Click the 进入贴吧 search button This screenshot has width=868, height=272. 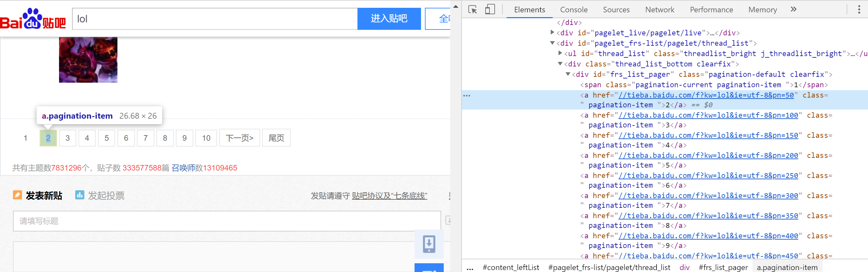[389, 19]
